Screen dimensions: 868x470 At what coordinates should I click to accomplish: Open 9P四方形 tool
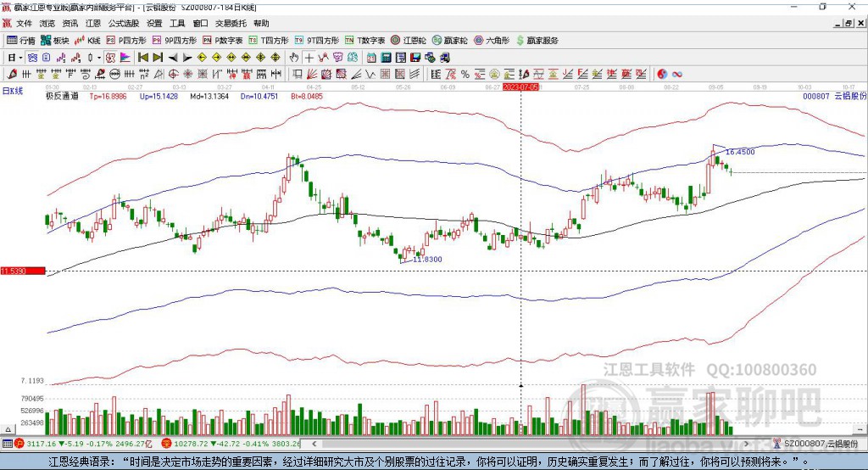(175, 41)
